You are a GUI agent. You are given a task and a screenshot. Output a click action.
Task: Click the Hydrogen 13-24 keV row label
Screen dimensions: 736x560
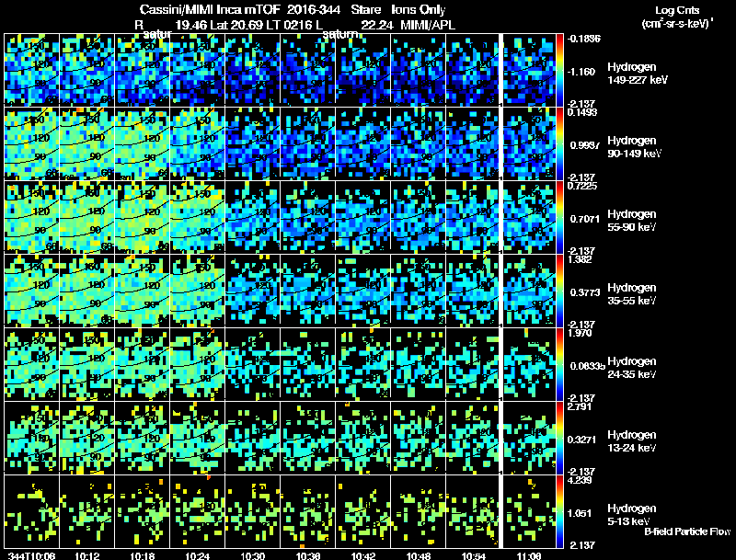[x=632, y=441]
